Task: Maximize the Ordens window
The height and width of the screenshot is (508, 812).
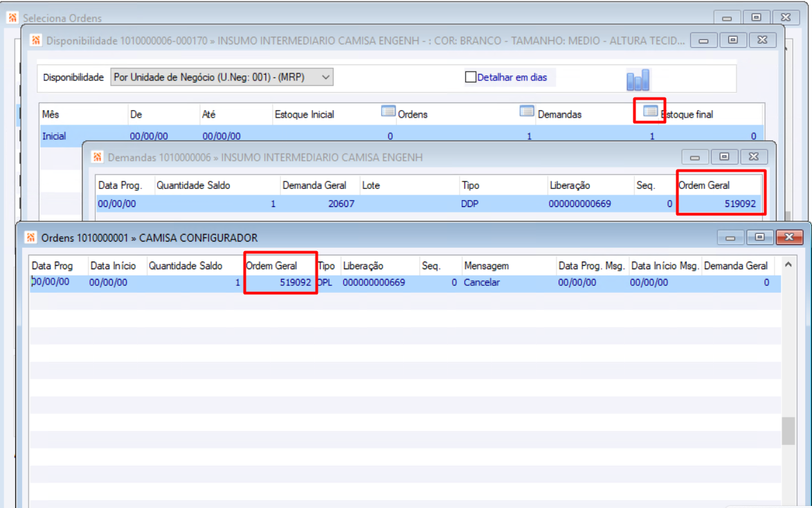Action: [x=759, y=237]
